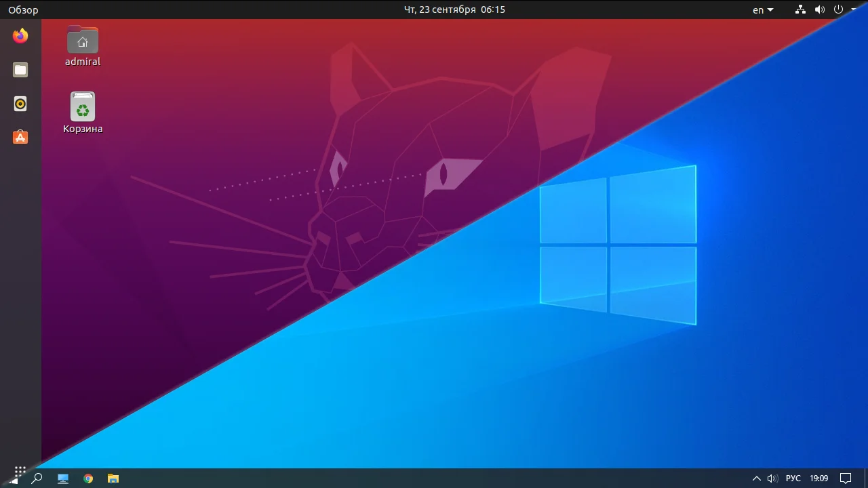Screen dimensions: 868x488
Task: Open the calendar from top bar date
Action: pyautogui.click(x=454, y=9)
